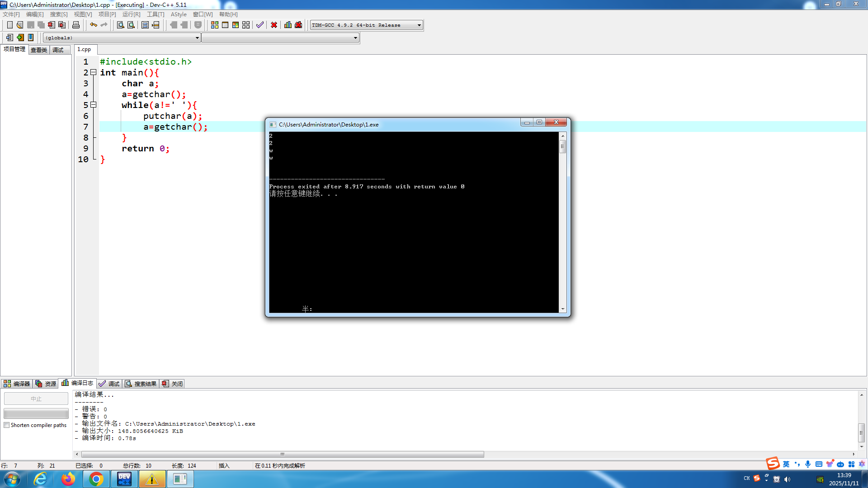Click the profile analysis bar-chart icon

tap(288, 25)
